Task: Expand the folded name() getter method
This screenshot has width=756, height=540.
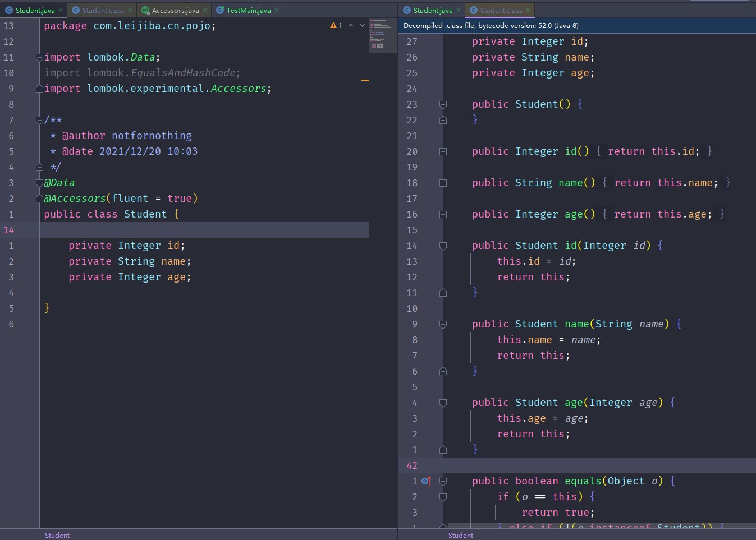Action: pyautogui.click(x=443, y=183)
